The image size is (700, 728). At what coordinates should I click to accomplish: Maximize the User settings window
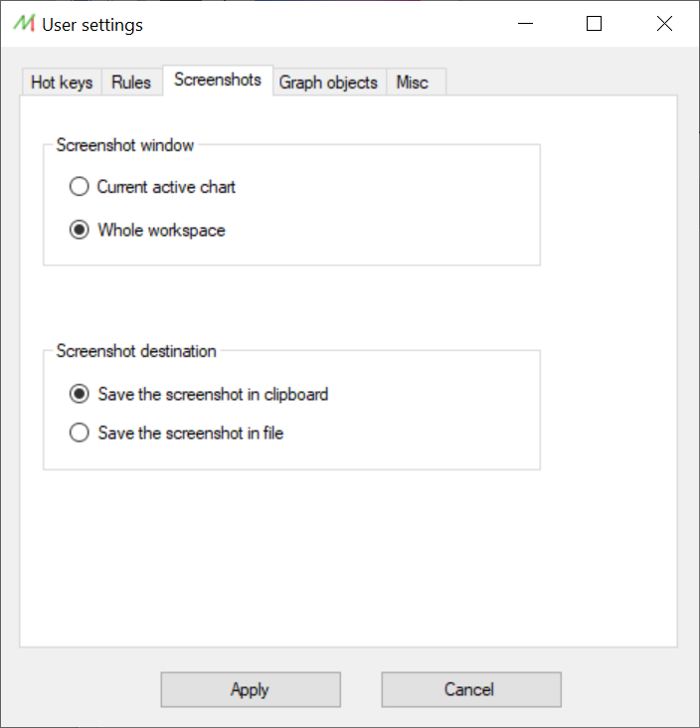pos(595,23)
